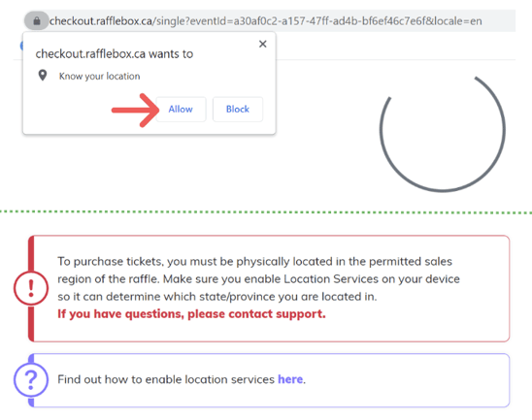Click the red location requirement notice box

tap(269, 288)
